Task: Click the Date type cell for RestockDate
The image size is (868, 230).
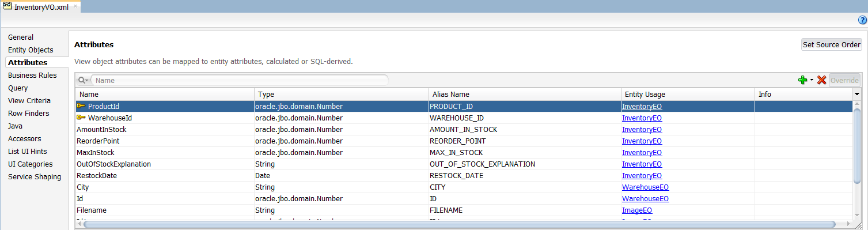Action: click(x=341, y=175)
